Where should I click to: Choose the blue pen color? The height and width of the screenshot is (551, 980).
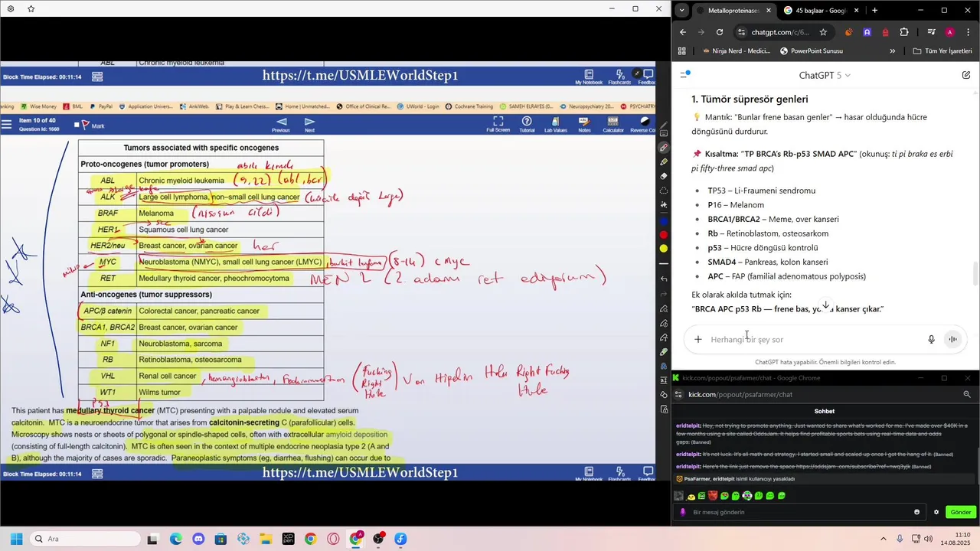click(x=664, y=220)
